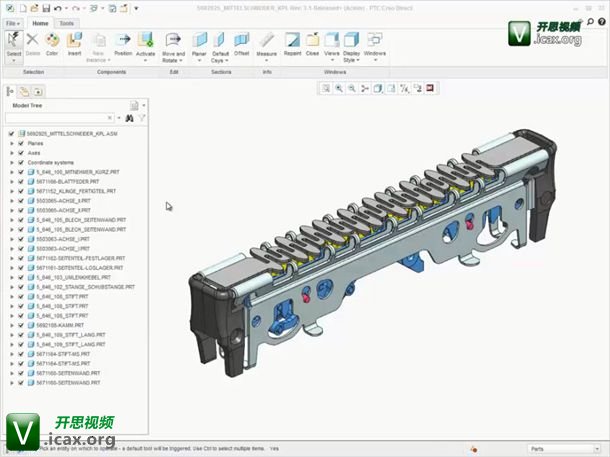Screen dimensions: 610x457
Task: Uncheck the 5692108-KAMM.PRT checkbox
Action: (21, 325)
